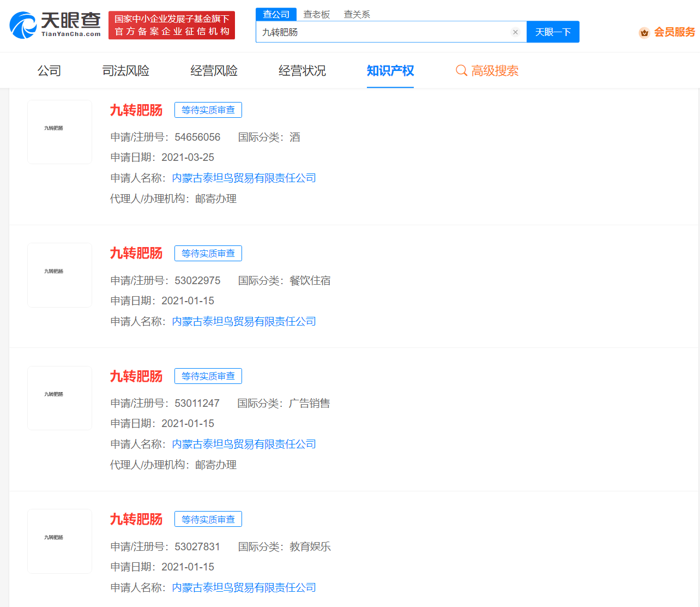Open trademark thumbnail for registration 53011247
The width and height of the screenshot is (700, 607).
point(60,398)
